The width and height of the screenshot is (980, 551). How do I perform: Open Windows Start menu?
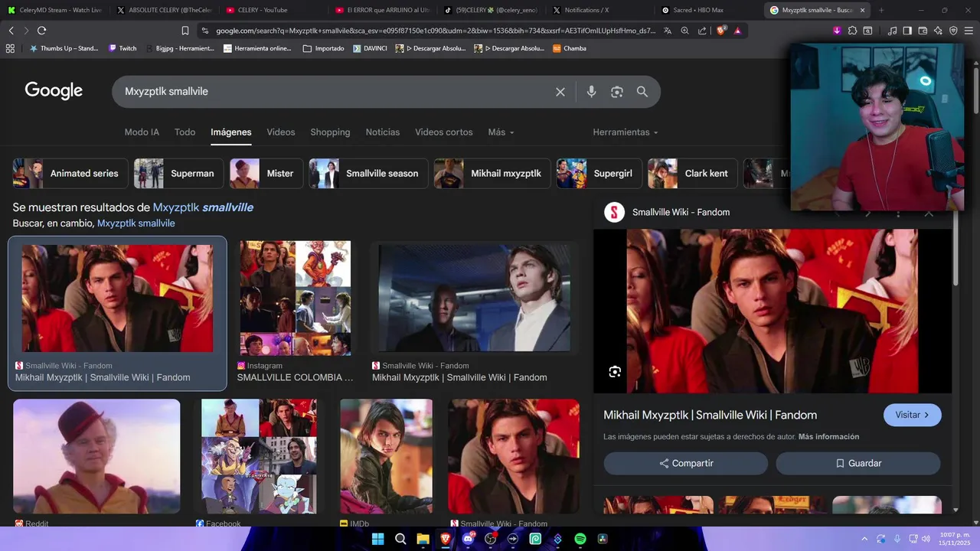click(377, 539)
